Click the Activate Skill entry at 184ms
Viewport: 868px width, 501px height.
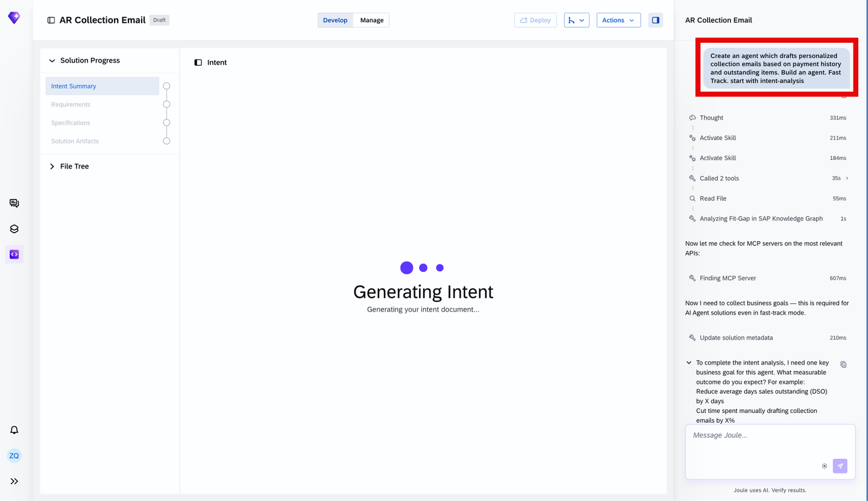(x=768, y=158)
